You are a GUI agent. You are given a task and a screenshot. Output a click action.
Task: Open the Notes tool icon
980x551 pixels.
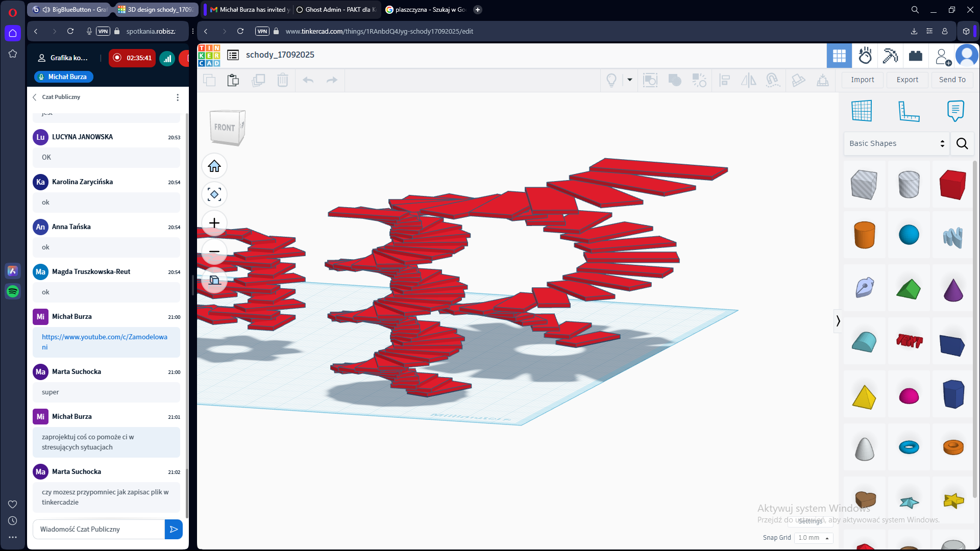955,111
